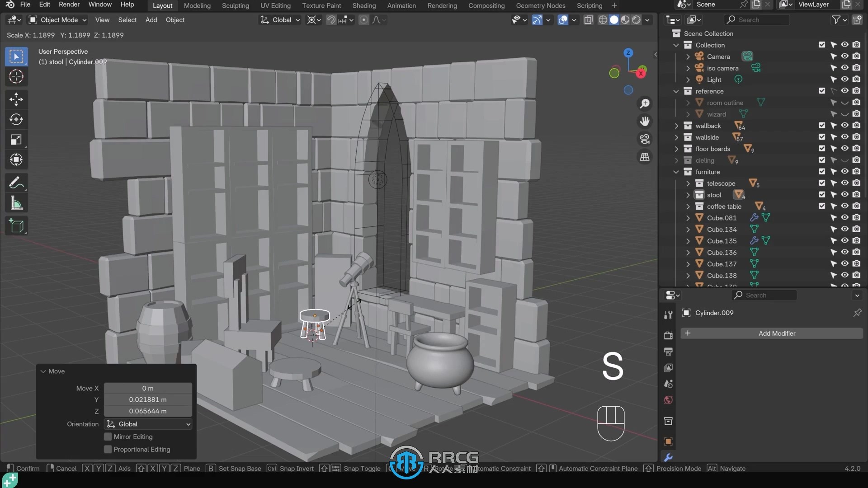Viewport: 868px width, 488px height.
Task: Select the Viewport Shading icon
Action: pos(613,19)
